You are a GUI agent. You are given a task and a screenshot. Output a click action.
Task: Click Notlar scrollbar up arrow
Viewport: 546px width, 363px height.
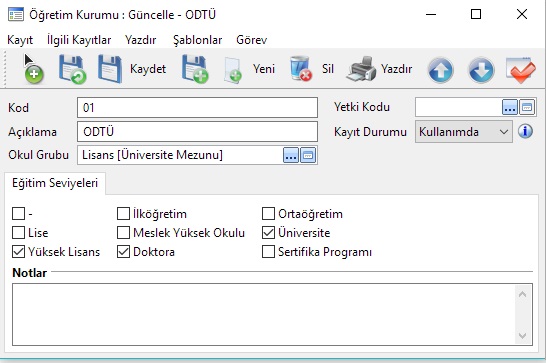[x=522, y=295]
